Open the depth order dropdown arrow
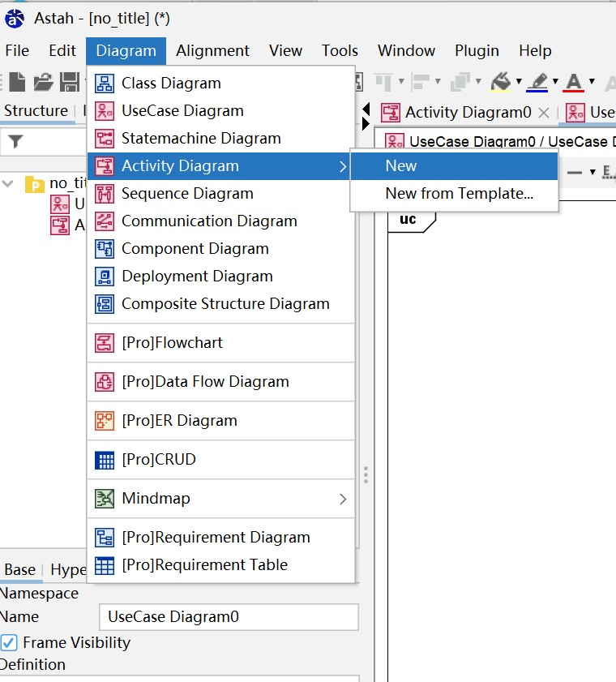 [478, 81]
